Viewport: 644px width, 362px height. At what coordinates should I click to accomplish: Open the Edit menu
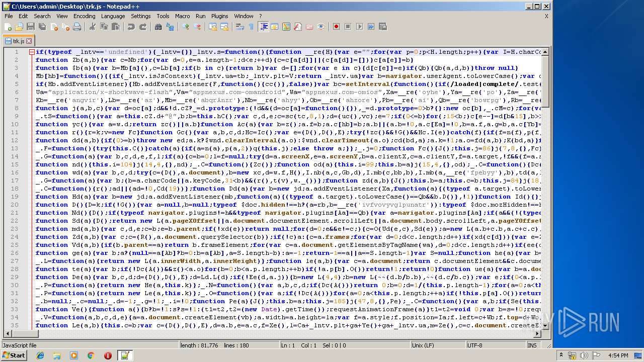23,16
